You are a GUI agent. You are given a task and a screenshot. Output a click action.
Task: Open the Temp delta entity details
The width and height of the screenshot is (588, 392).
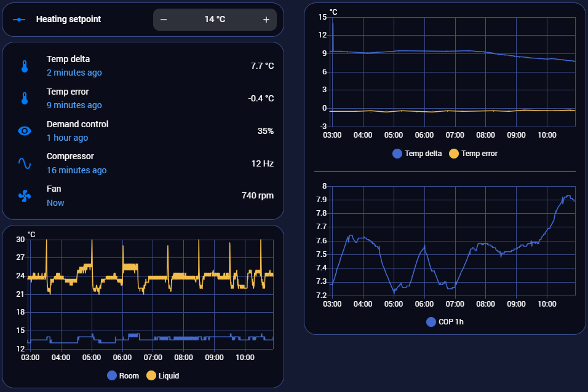[68, 60]
